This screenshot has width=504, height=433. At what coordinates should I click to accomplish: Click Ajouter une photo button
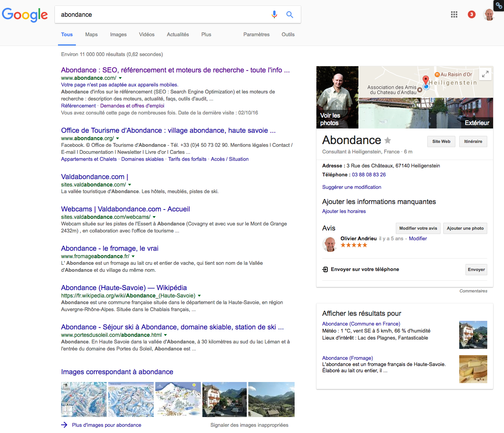point(465,228)
